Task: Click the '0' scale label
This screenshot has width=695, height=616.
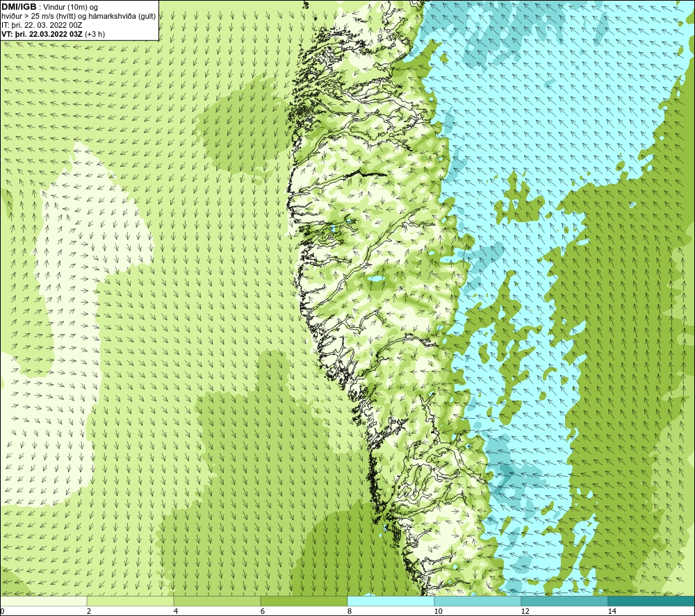Action: tap(2, 611)
